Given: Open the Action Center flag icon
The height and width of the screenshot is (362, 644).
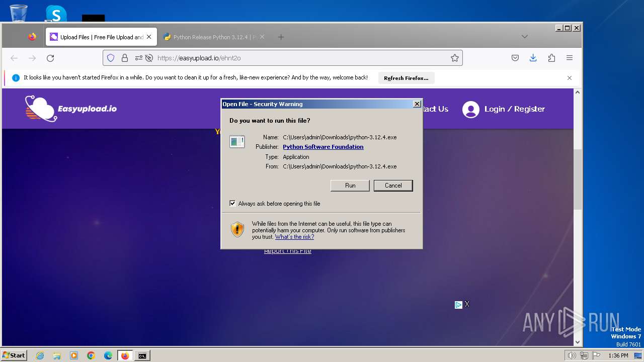Looking at the screenshot, I should coord(596,355).
